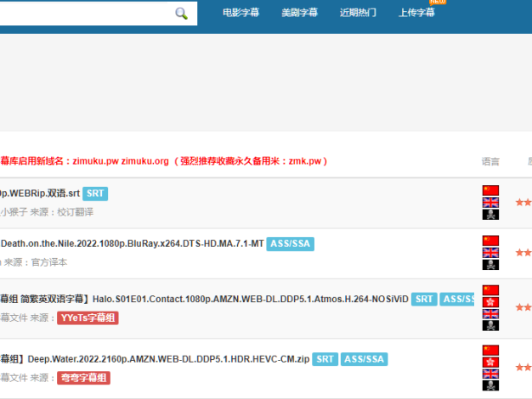
Task: Click ASS/SSA tag on Halo.S01E01 row
Action: 457,299
